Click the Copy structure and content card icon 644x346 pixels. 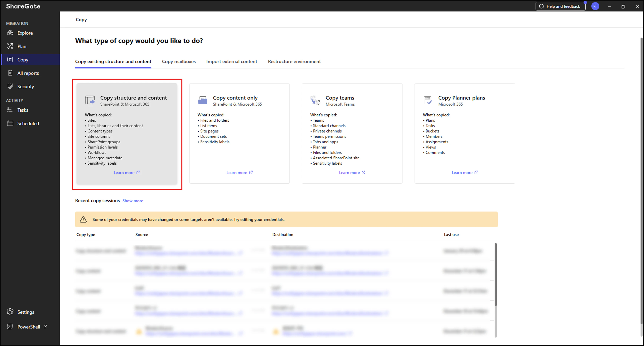(x=90, y=100)
